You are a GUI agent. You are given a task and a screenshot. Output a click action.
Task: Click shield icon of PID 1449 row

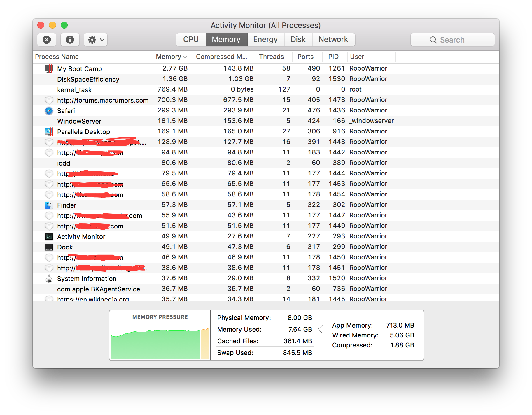[49, 226]
